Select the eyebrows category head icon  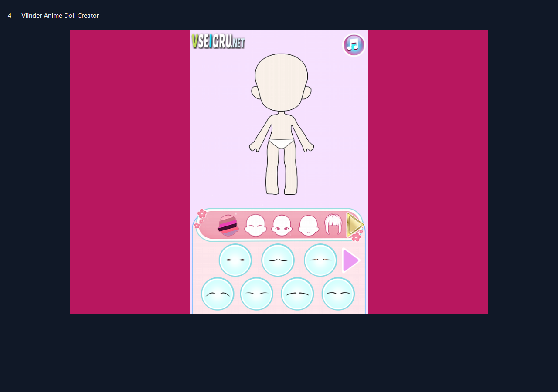point(255,226)
